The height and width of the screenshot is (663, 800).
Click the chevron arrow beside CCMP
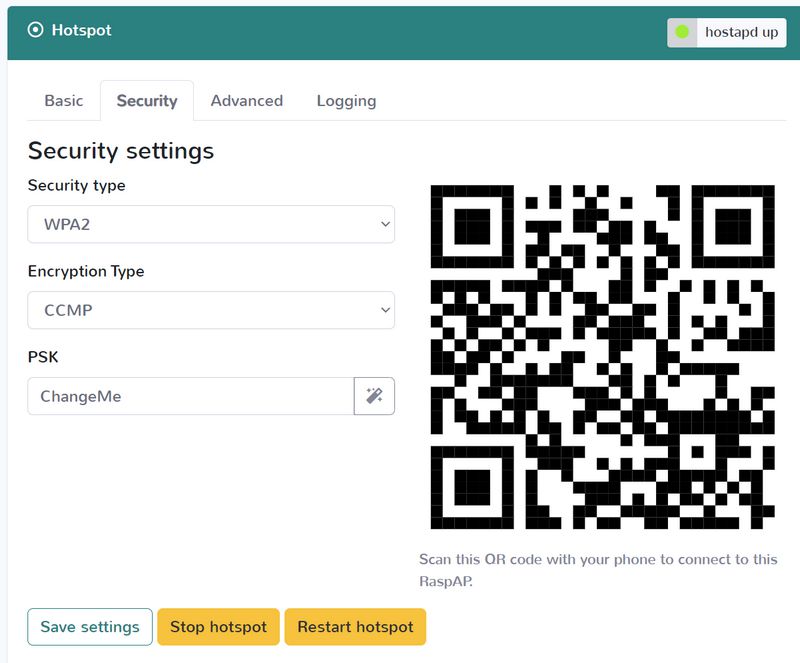(385, 310)
